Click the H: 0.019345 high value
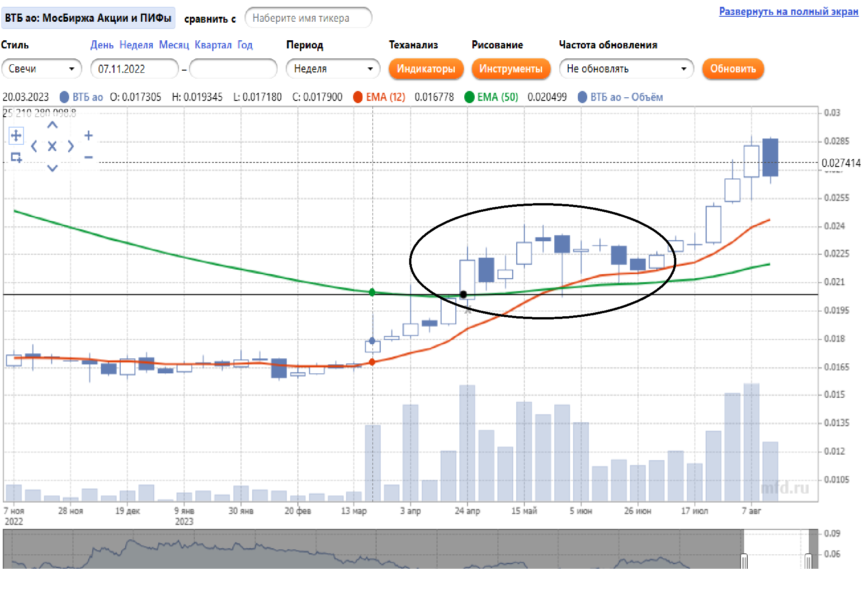868x609 pixels. (x=197, y=97)
